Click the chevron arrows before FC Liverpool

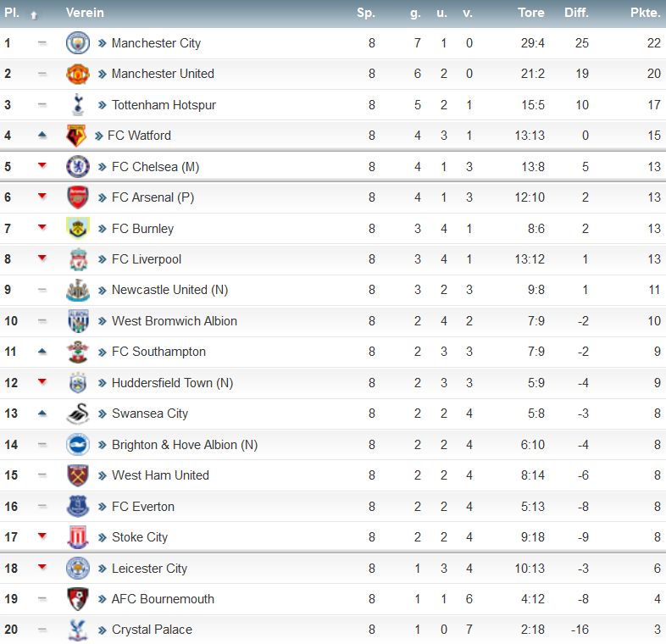[x=102, y=259]
